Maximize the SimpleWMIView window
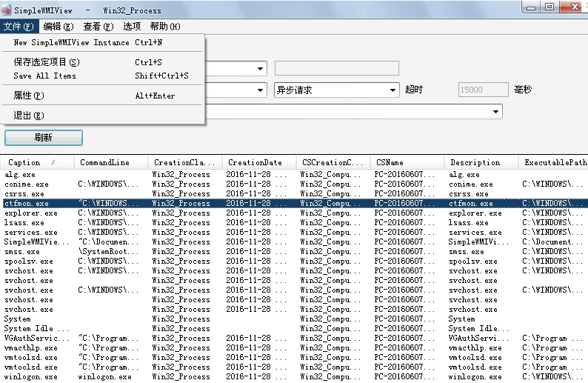 point(549,7)
